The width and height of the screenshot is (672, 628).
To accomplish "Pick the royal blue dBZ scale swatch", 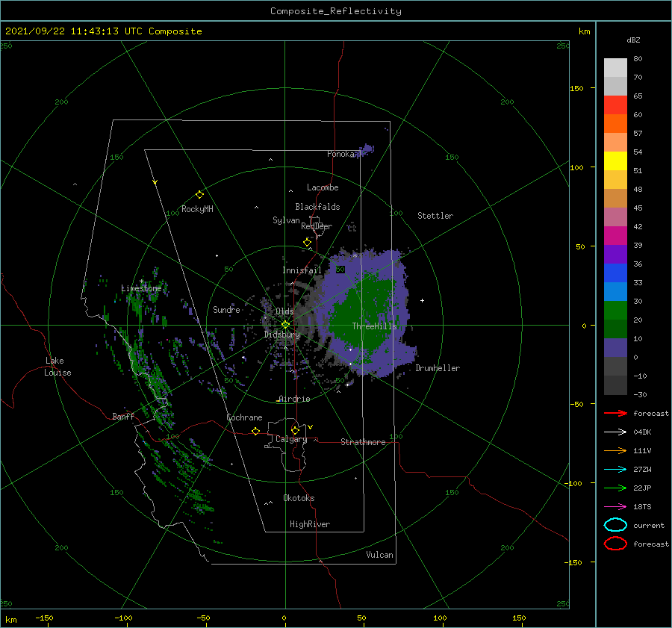I will pyautogui.click(x=615, y=273).
